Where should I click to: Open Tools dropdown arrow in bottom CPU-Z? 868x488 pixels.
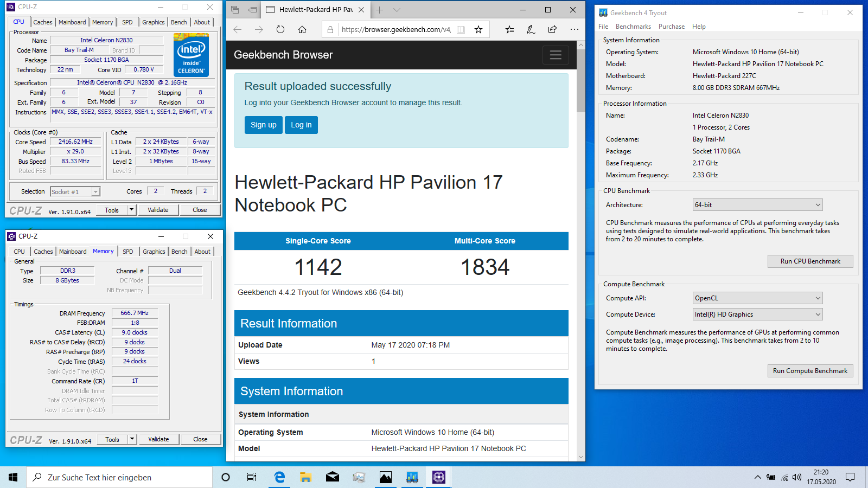tap(132, 439)
